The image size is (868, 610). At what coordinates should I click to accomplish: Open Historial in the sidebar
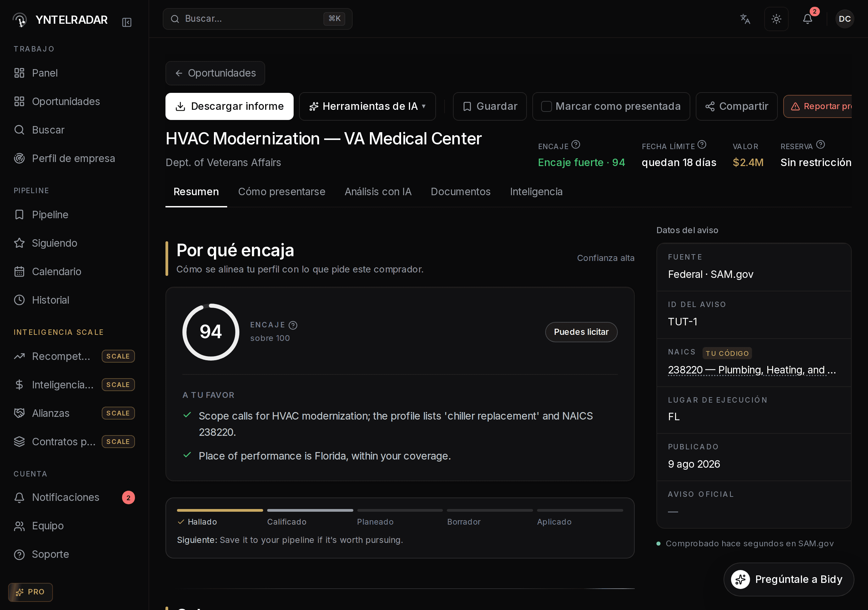(x=75, y=300)
